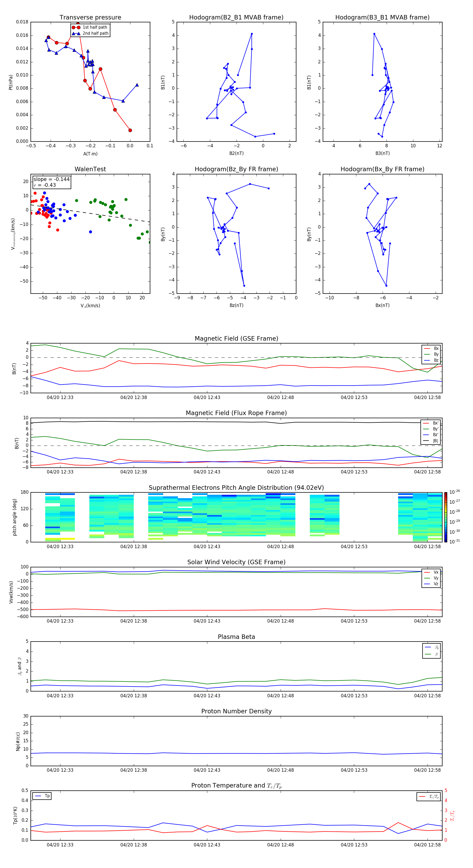Image resolution: width=473 pixels, height=868 pixels.
Task: Click the colorbar tick label 10^-31
Action: (455, 542)
